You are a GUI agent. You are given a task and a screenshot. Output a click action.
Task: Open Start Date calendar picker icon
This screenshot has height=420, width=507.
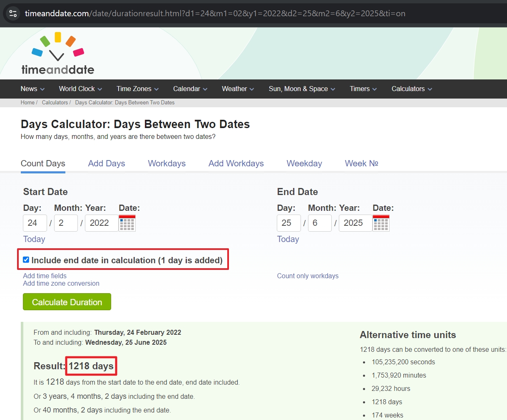coord(127,223)
